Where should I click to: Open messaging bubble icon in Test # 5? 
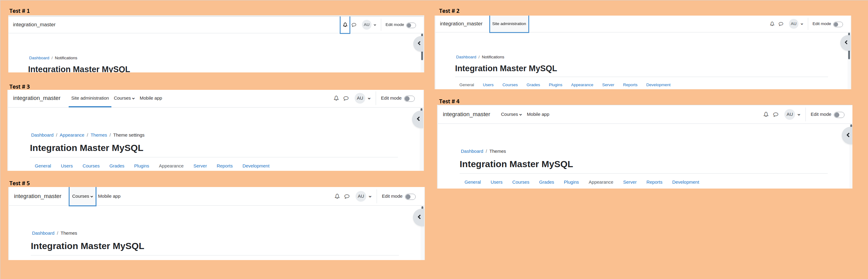pyautogui.click(x=347, y=197)
